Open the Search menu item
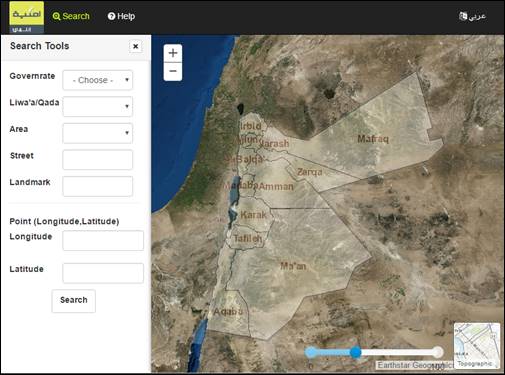 point(71,16)
